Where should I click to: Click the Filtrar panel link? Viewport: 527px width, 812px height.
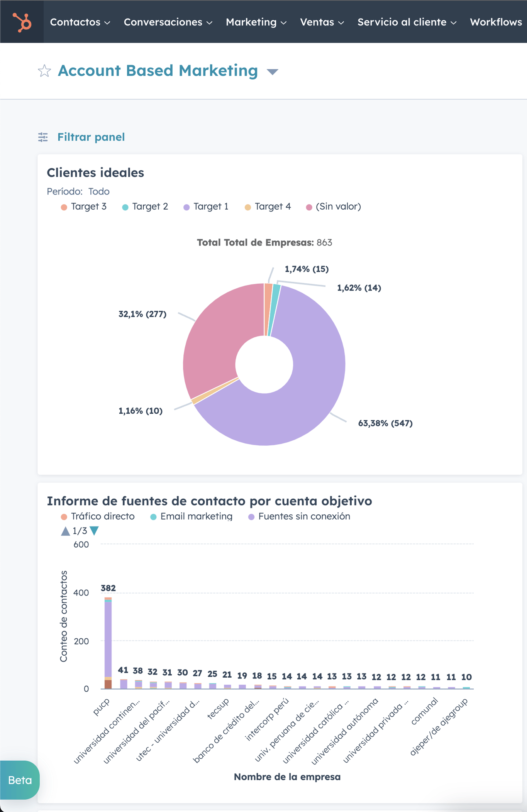coord(91,137)
